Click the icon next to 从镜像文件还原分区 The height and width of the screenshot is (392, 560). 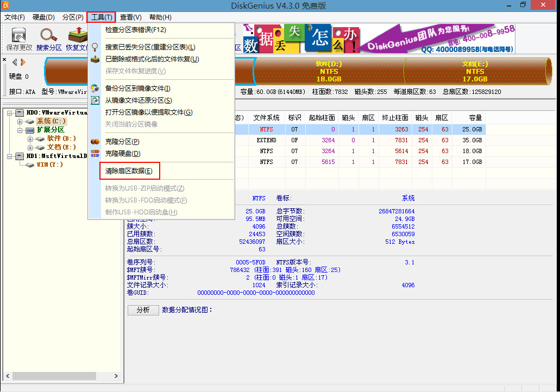(x=95, y=100)
